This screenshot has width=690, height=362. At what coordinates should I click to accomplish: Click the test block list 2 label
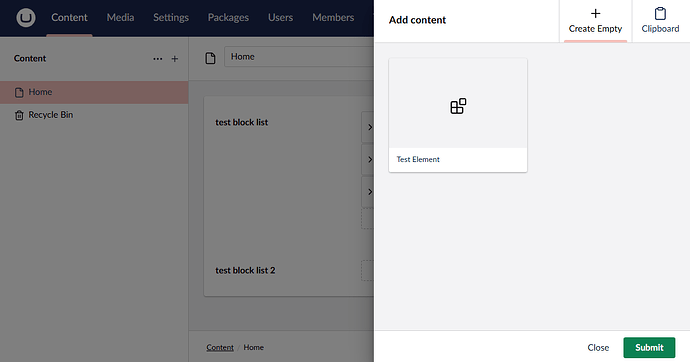245,271
